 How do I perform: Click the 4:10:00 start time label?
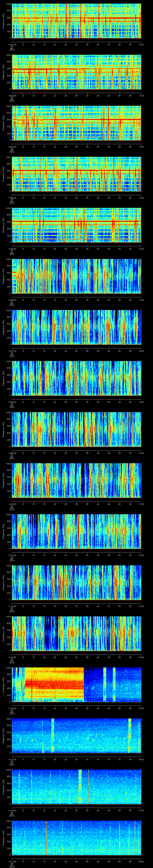coord(12,504)
